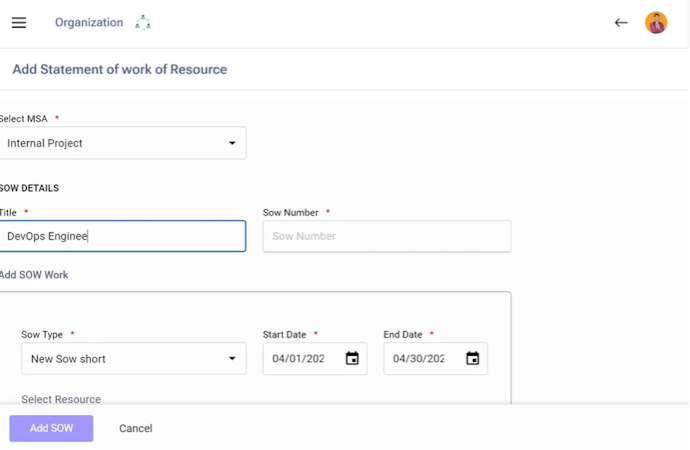The image size is (690, 450).
Task: Expand the Sow Type dropdown arrow
Action: pyautogui.click(x=232, y=359)
